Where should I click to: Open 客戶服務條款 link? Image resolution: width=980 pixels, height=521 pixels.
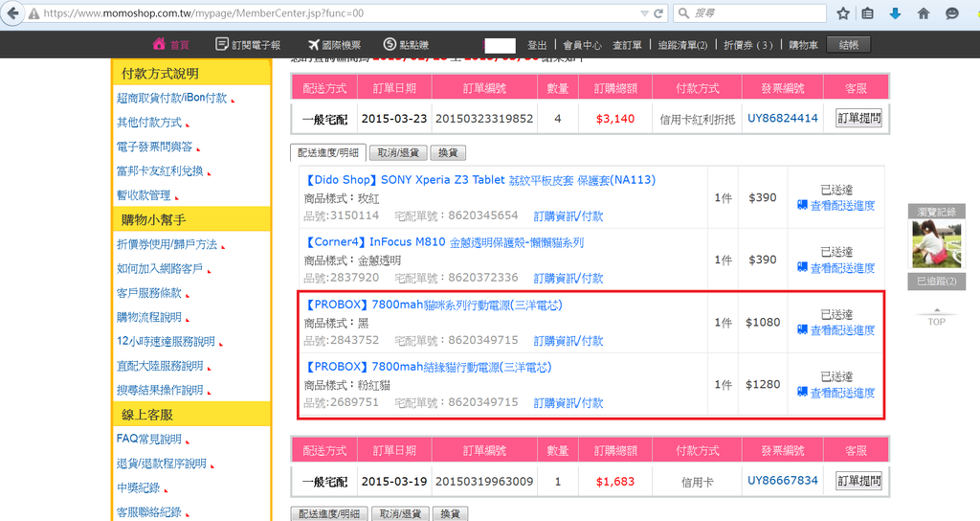click(x=148, y=293)
